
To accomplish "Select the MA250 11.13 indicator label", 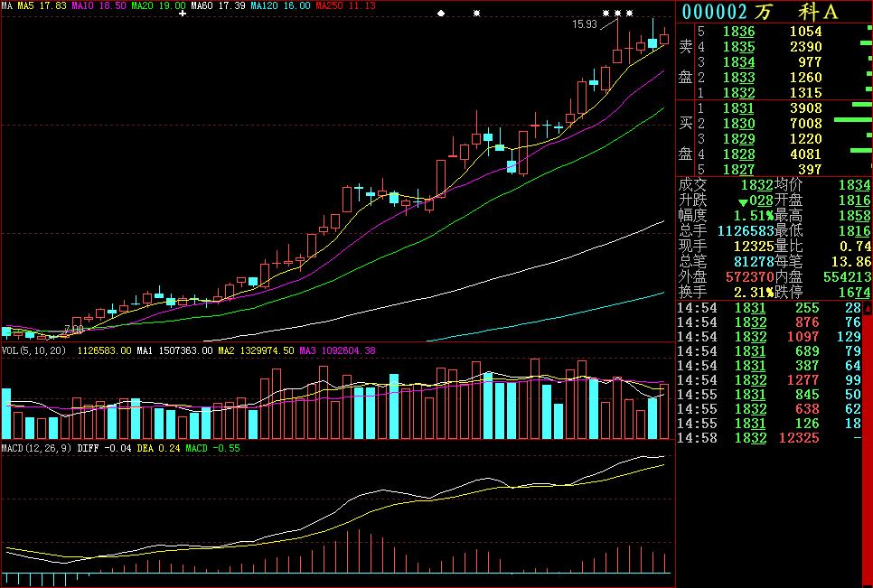I will pyautogui.click(x=345, y=5).
